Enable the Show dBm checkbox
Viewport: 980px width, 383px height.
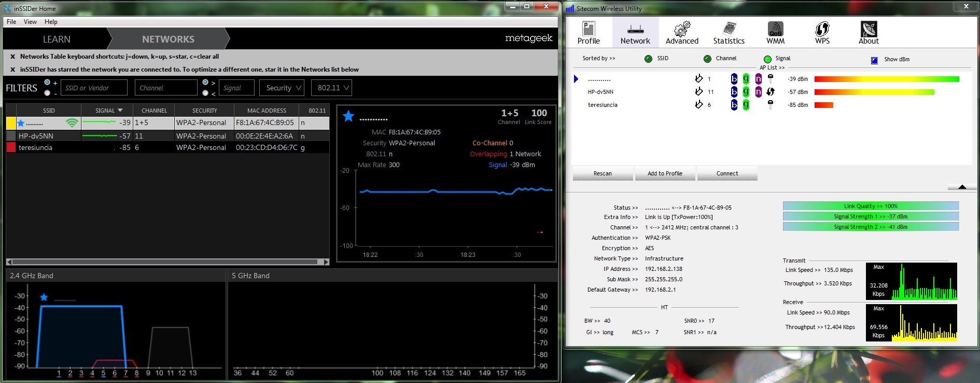874,60
